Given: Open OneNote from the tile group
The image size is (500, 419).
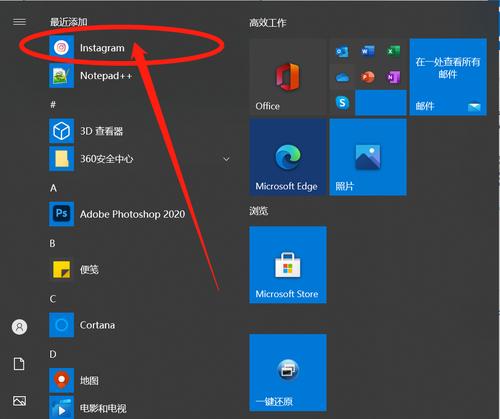Looking at the screenshot, I should [x=393, y=77].
